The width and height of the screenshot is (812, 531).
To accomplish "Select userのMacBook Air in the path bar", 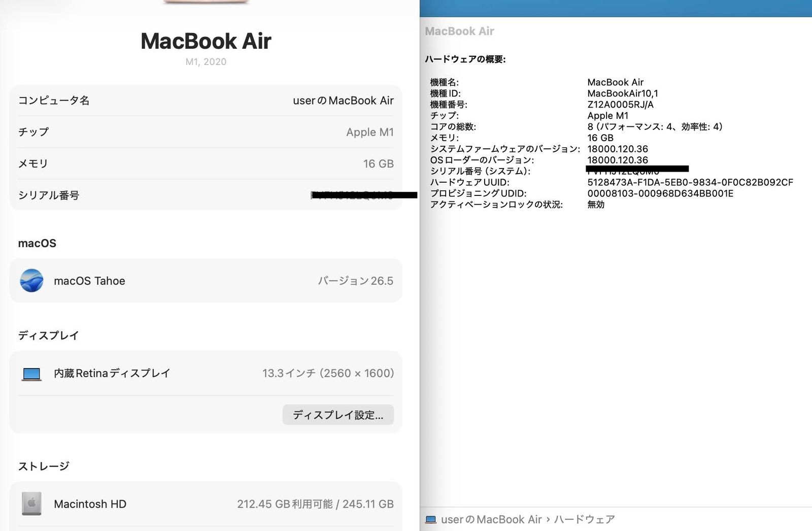I will coord(491,519).
